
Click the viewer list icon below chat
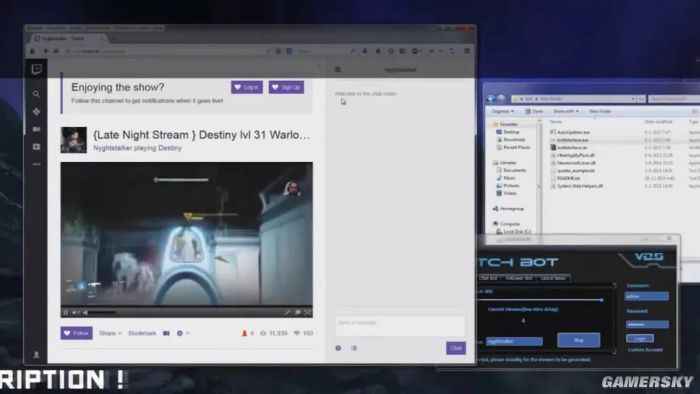[354, 348]
